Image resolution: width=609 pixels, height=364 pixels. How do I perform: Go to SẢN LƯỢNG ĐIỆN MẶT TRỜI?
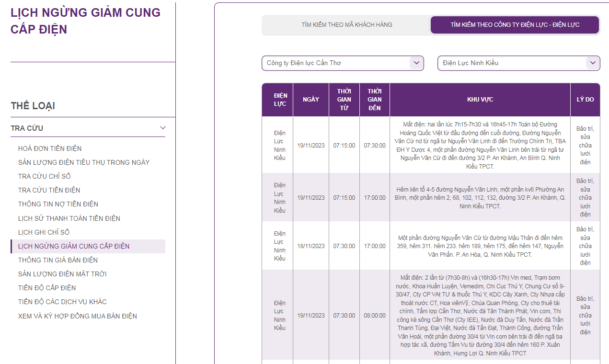click(x=62, y=274)
